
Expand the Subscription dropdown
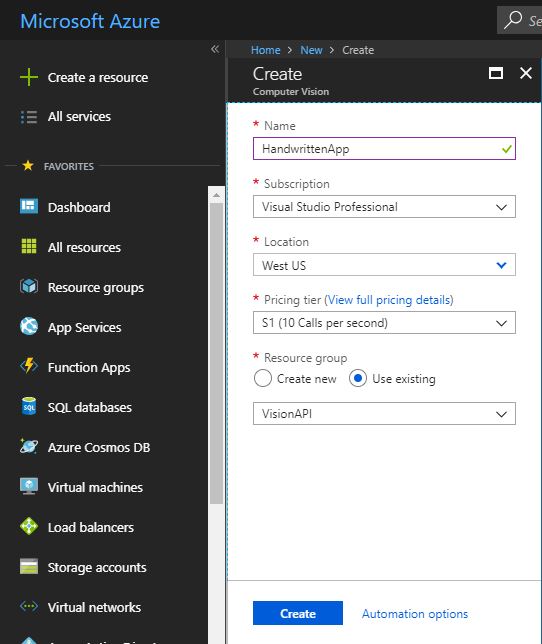click(x=384, y=207)
